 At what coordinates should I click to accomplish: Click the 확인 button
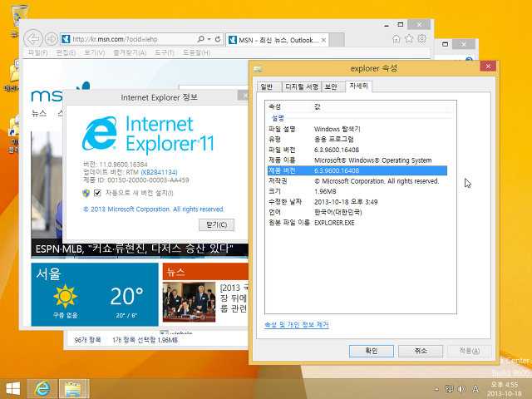(x=372, y=351)
